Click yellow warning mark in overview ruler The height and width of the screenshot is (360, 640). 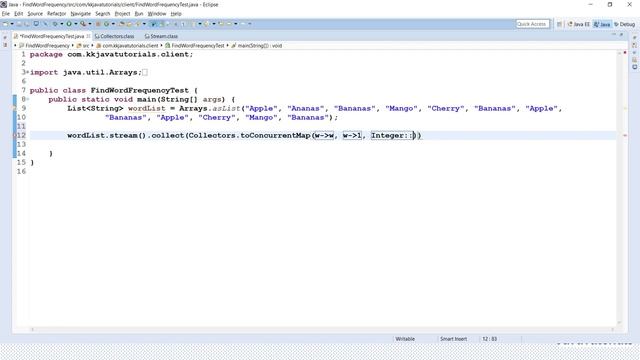click(625, 108)
